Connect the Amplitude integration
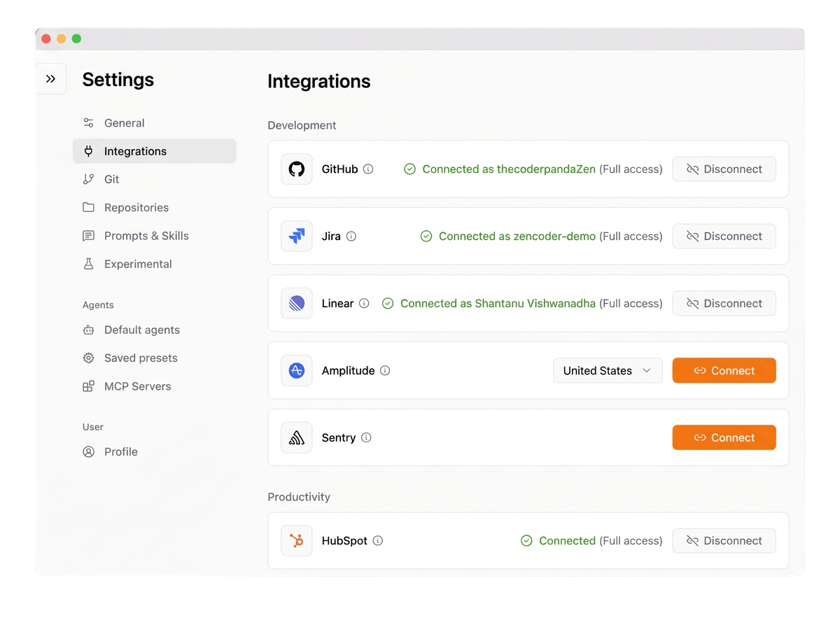Screen dimensions: 840x627 (x=724, y=371)
